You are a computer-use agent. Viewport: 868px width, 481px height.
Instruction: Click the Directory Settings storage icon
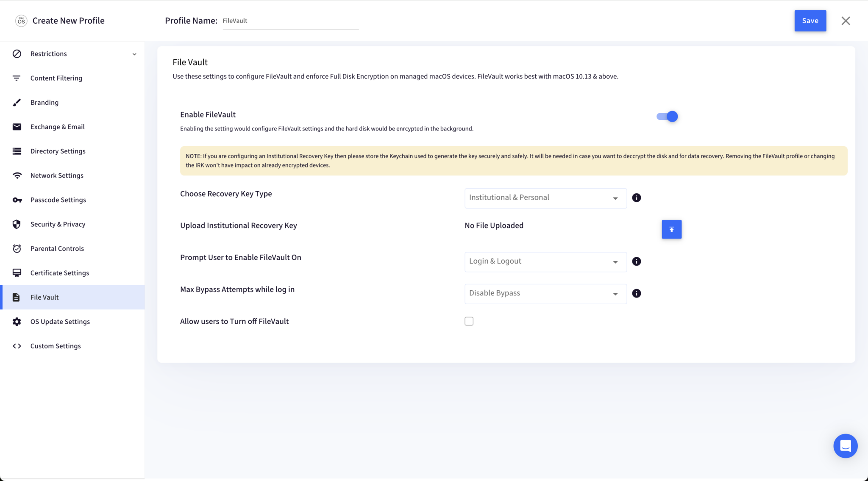(17, 151)
